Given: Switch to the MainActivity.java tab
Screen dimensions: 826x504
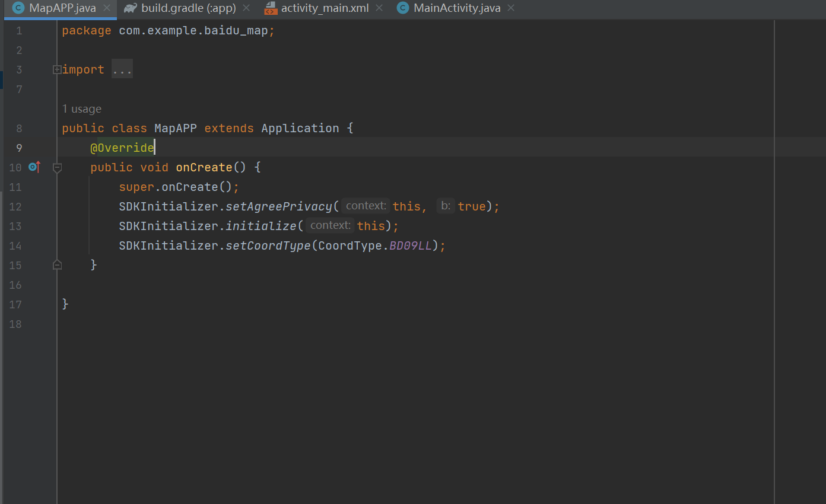Looking at the screenshot, I should [x=457, y=8].
